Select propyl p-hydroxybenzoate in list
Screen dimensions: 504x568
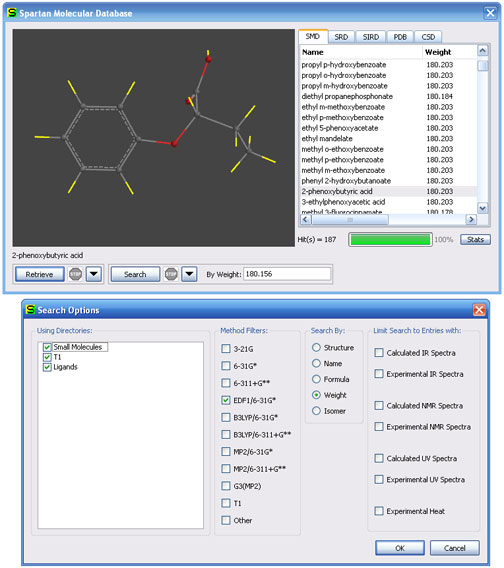tap(388, 64)
